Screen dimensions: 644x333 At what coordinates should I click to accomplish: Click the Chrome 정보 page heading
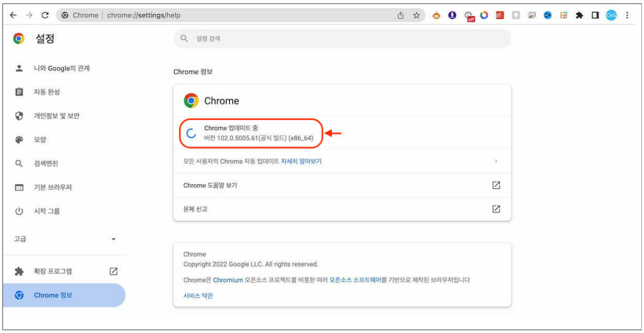(x=193, y=72)
